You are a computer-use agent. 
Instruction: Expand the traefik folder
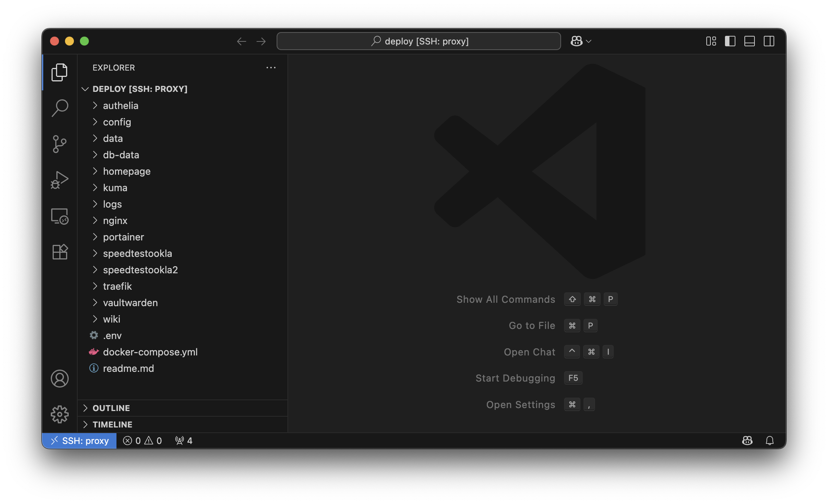(x=117, y=286)
